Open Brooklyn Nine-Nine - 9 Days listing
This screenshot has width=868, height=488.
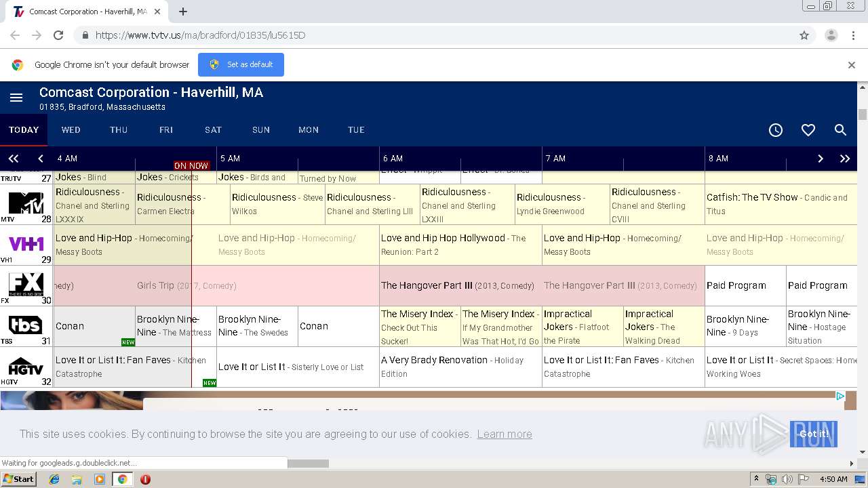point(746,326)
